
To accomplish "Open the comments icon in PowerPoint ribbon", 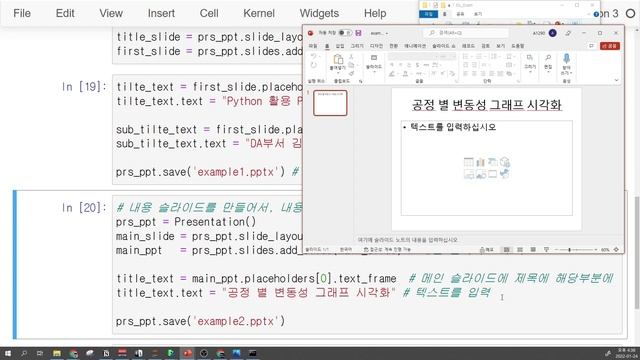I will [591, 46].
